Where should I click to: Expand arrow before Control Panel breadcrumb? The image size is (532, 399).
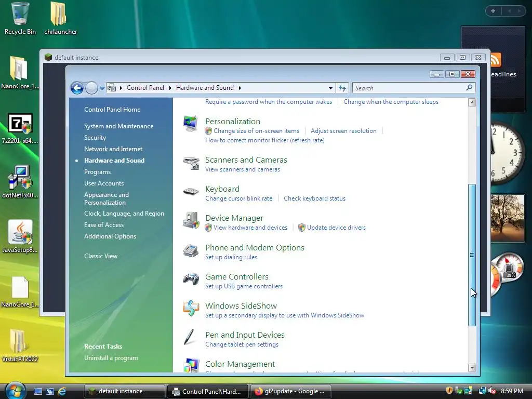(121, 88)
